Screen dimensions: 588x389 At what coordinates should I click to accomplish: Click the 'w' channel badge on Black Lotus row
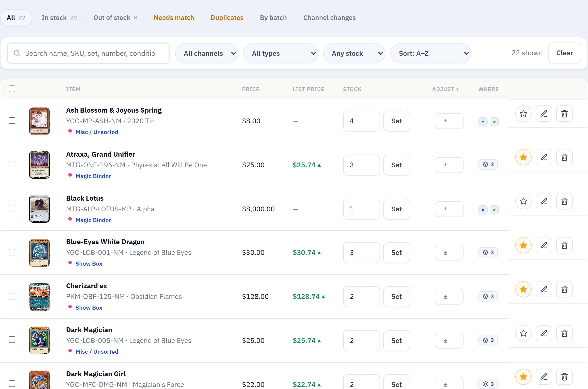pyautogui.click(x=494, y=210)
